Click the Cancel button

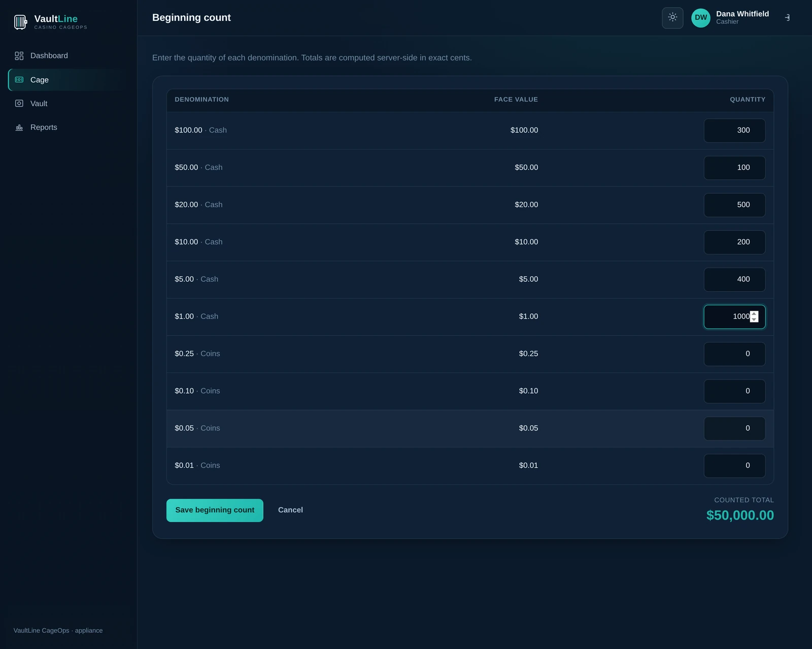point(290,510)
